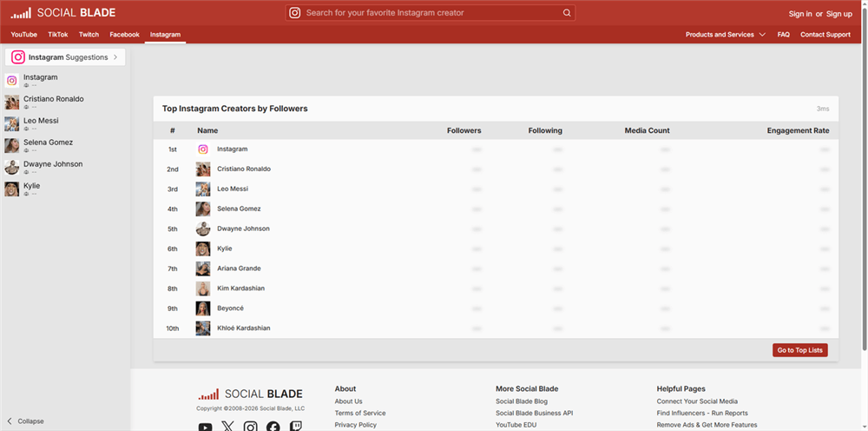Screen dimensions: 868x431
Task: Click Khloé Kardashian avatar in table
Action: (x=203, y=328)
